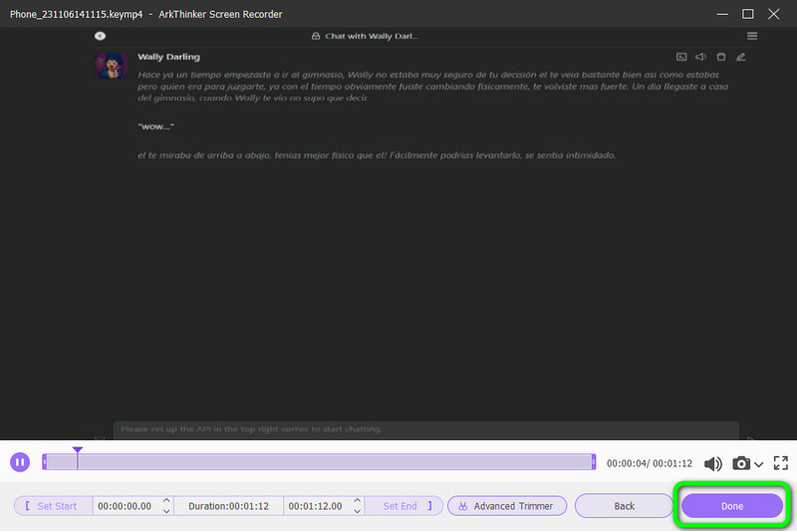The height and width of the screenshot is (532, 797).
Task: Decrease the end time with down arrow
Action: [x=357, y=511]
